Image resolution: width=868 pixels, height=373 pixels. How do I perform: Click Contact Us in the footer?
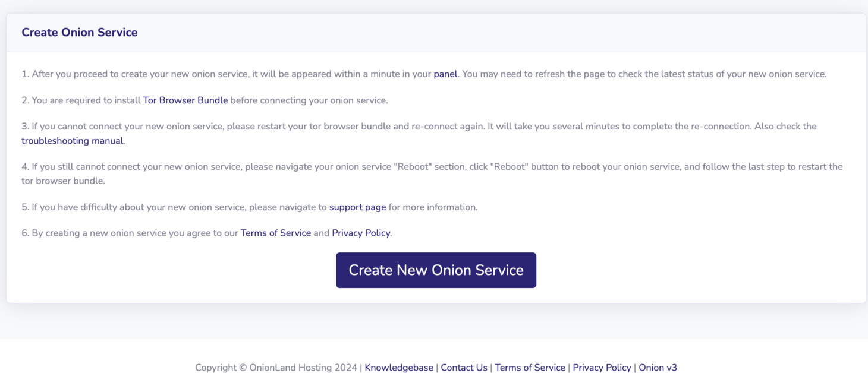(464, 367)
